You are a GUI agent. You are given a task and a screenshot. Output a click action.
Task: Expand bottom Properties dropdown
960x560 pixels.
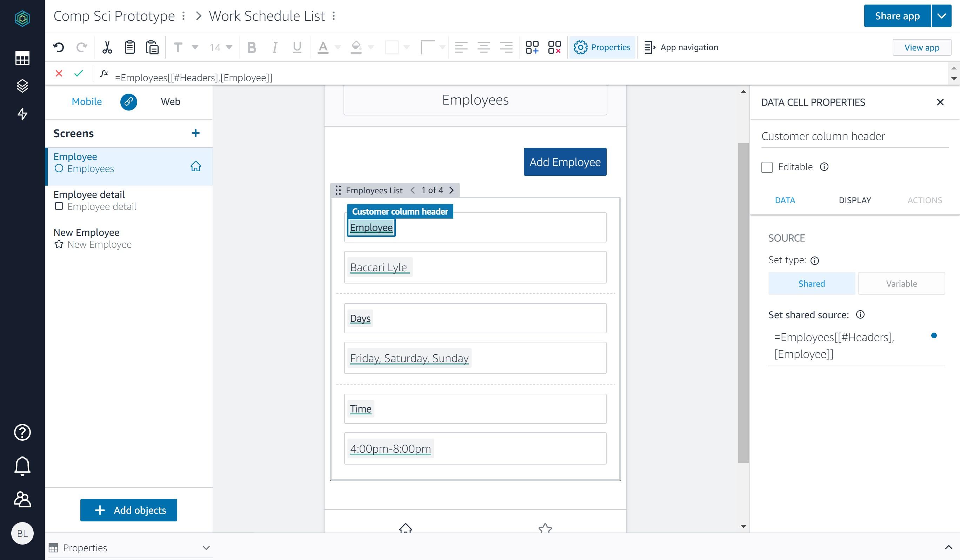click(206, 547)
